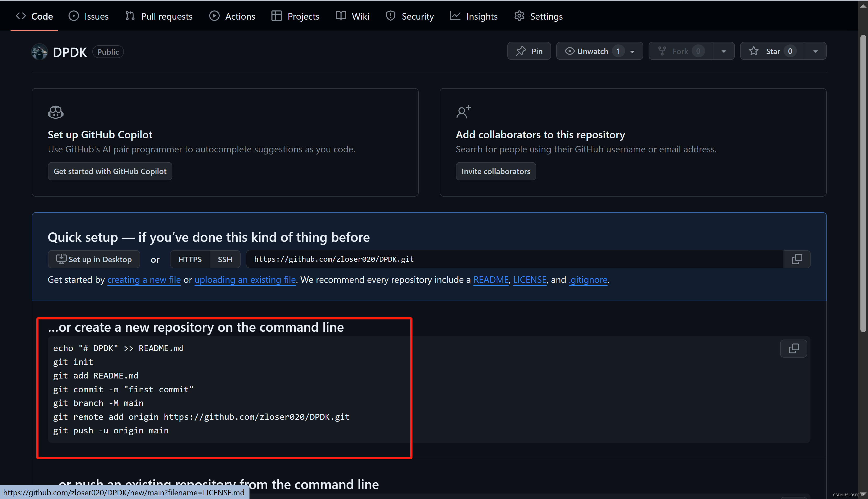The image size is (868, 499).
Task: Click the Star count badge showing 0
Action: [790, 51]
